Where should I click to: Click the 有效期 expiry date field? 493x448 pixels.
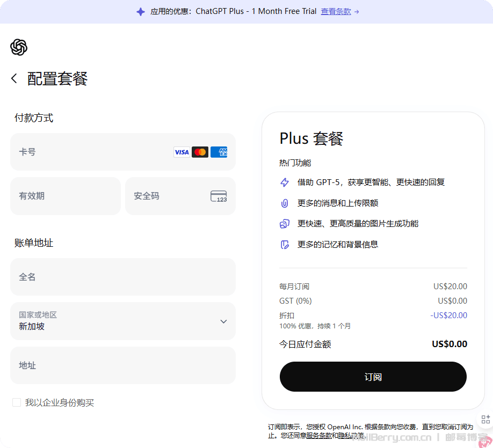pyautogui.click(x=66, y=196)
